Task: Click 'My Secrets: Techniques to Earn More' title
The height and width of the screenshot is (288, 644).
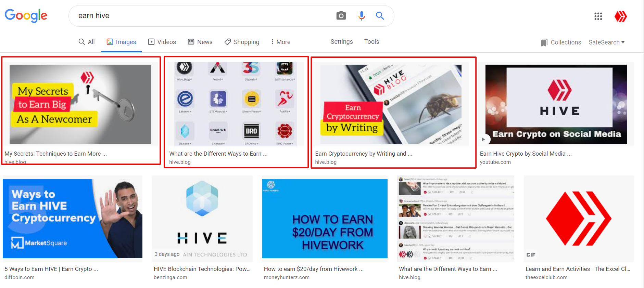Action: [55, 154]
